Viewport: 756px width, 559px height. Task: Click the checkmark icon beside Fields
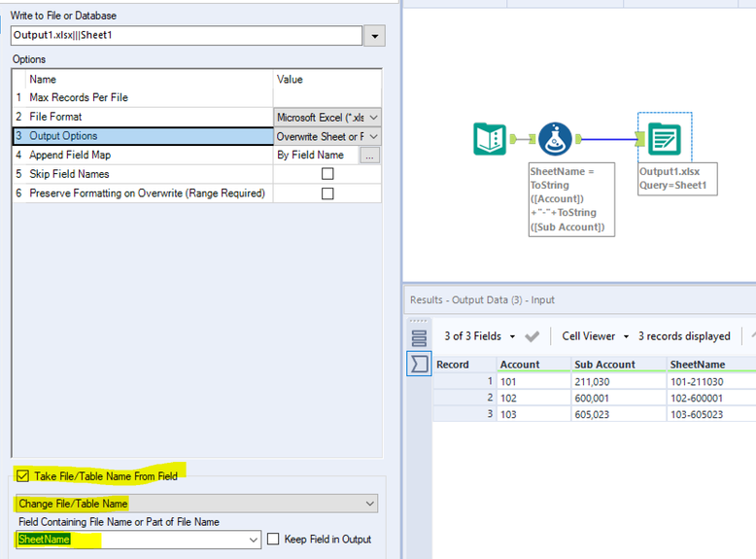(x=532, y=336)
